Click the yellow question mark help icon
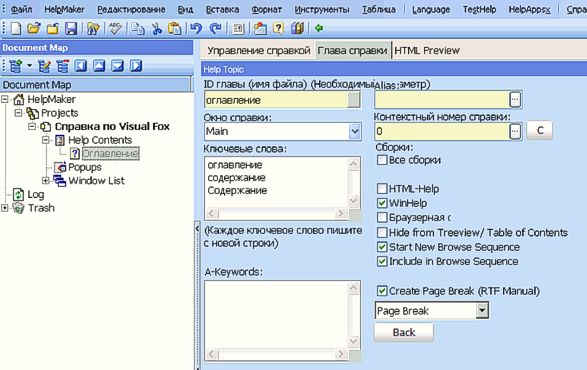This screenshot has height=370, width=587. pyautogui.click(x=278, y=28)
